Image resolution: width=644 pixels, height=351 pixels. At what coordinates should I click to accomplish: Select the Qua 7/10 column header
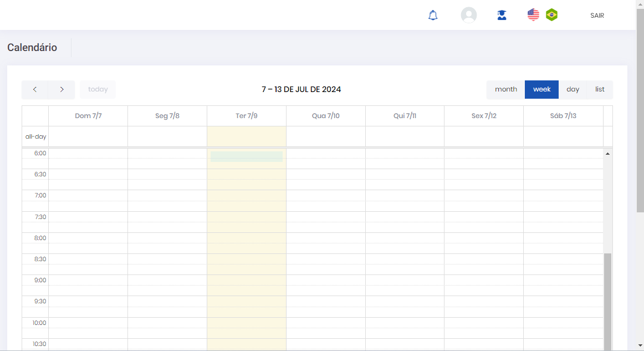click(326, 116)
